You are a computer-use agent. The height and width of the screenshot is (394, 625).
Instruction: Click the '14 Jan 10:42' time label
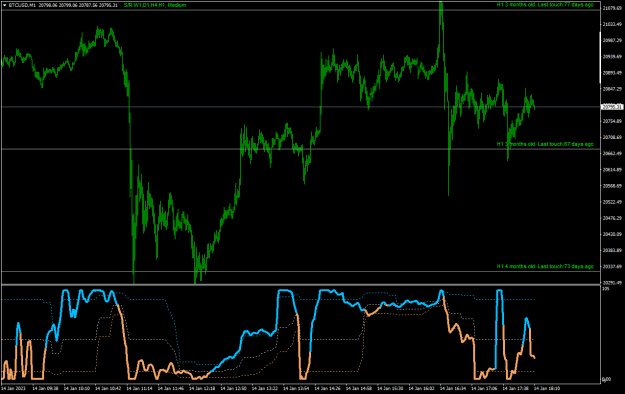click(108, 388)
